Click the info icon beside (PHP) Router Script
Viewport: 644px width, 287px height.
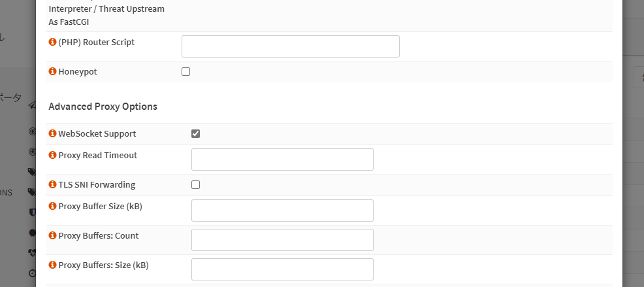point(52,42)
